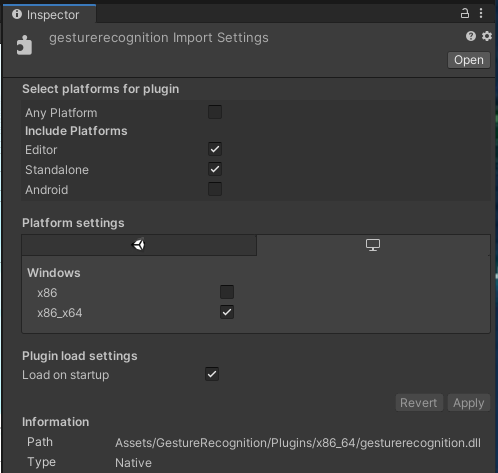Image resolution: width=498 pixels, height=473 pixels.
Task: Enable the Android platform checkbox
Action: pos(215,189)
